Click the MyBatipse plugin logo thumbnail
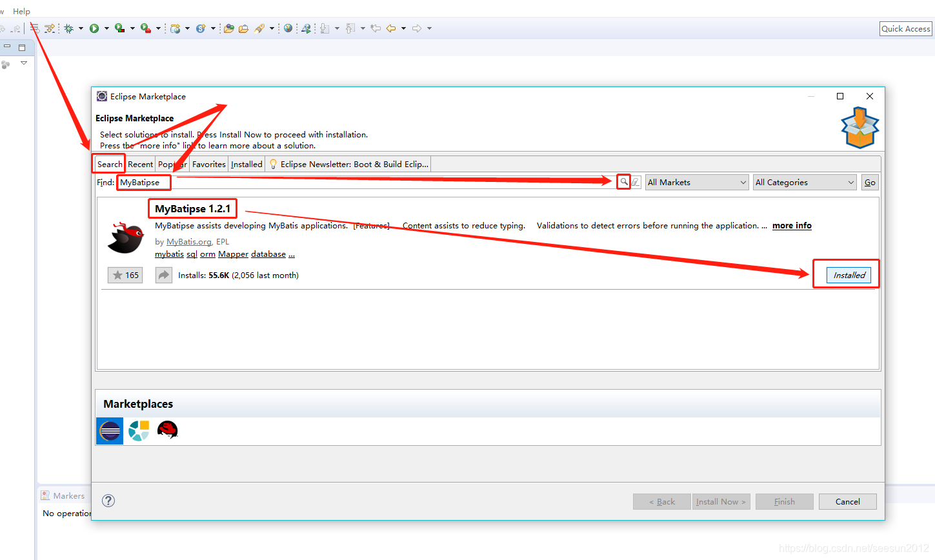The height and width of the screenshot is (560, 935). tap(125, 237)
